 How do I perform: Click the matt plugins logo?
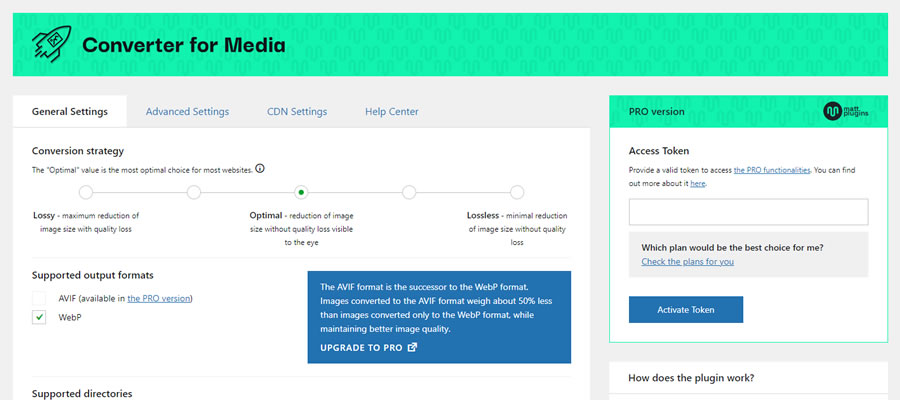point(846,112)
